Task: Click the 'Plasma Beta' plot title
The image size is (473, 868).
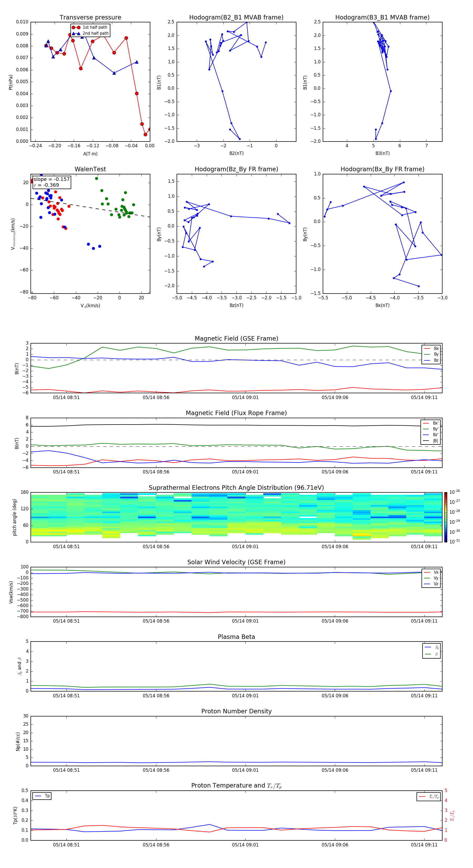Action: (236, 637)
